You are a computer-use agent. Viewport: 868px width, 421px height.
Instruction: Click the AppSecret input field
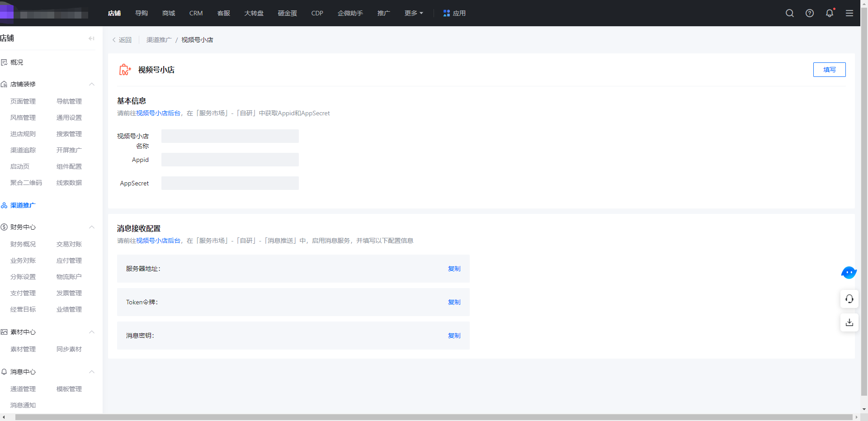230,183
